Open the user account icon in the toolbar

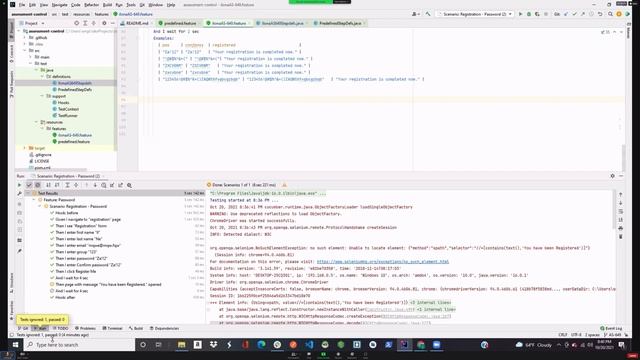pos(415,14)
